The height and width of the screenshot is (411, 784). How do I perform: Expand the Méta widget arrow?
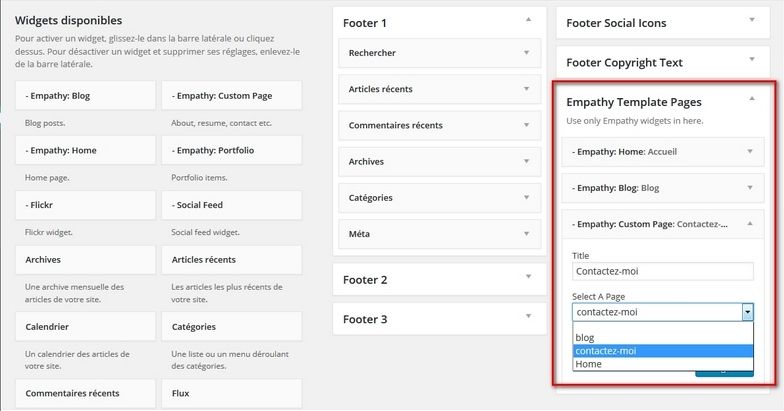pyautogui.click(x=526, y=233)
